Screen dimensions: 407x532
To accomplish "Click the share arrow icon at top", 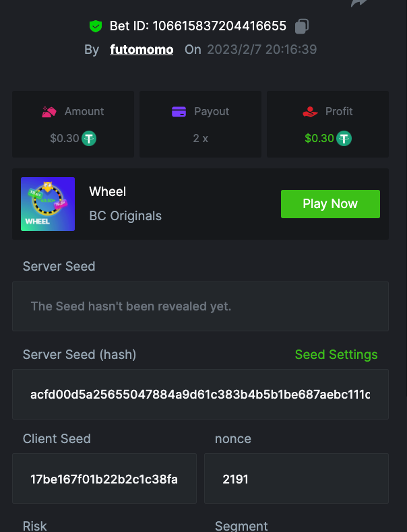I will (x=360, y=3).
